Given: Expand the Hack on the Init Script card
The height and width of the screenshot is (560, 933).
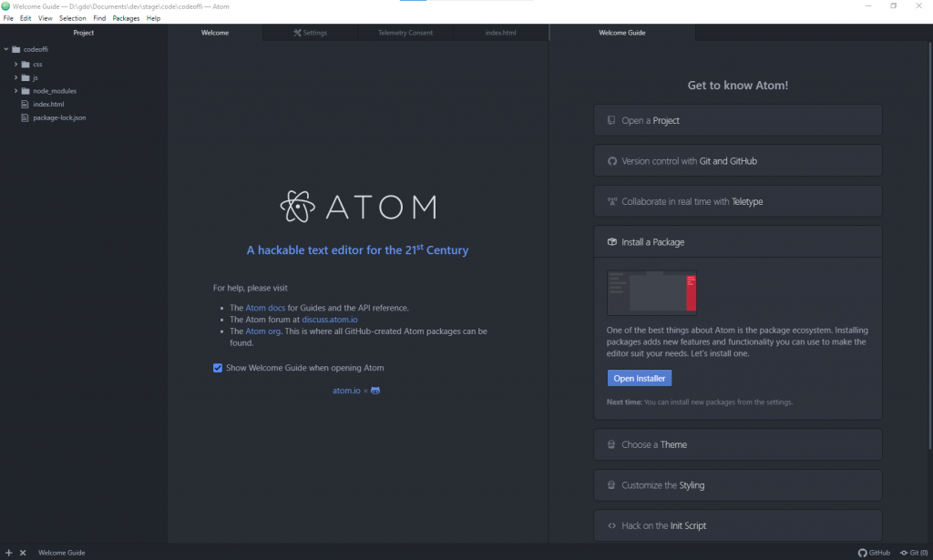Looking at the screenshot, I should (x=738, y=525).
